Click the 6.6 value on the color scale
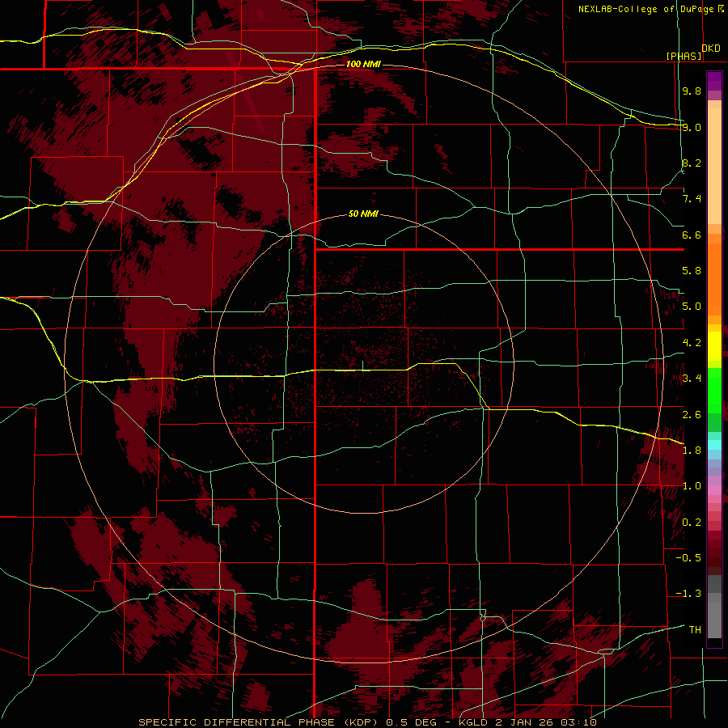Image resolution: width=728 pixels, height=728 pixels. click(692, 235)
